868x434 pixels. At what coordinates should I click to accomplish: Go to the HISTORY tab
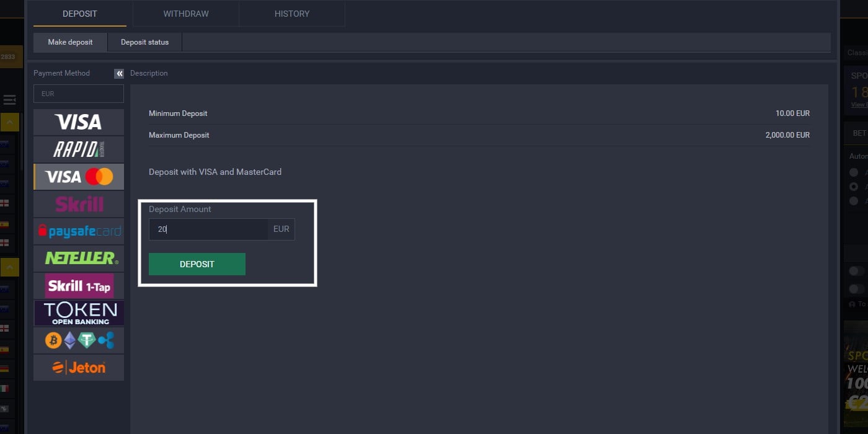(292, 14)
